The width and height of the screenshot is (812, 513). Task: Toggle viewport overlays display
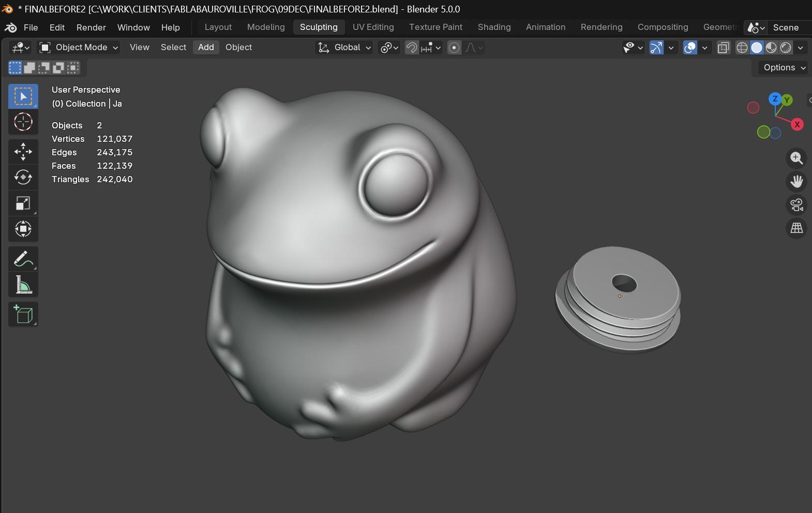pos(690,48)
